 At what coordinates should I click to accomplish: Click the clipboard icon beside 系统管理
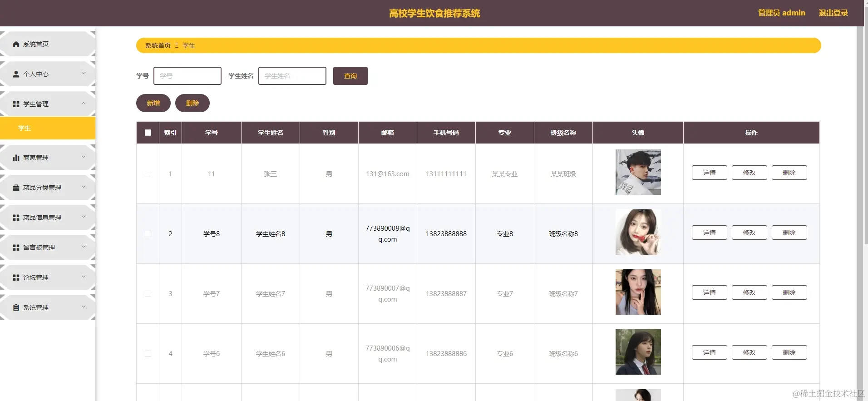(16, 307)
